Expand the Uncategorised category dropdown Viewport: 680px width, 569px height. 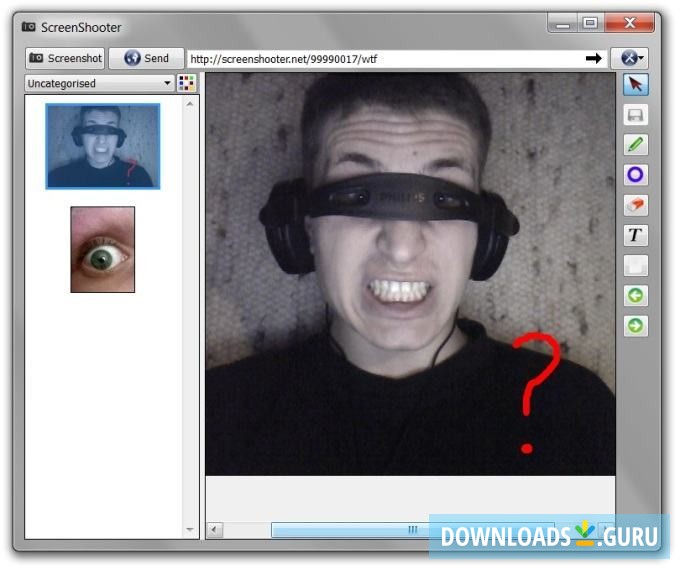tap(99, 83)
